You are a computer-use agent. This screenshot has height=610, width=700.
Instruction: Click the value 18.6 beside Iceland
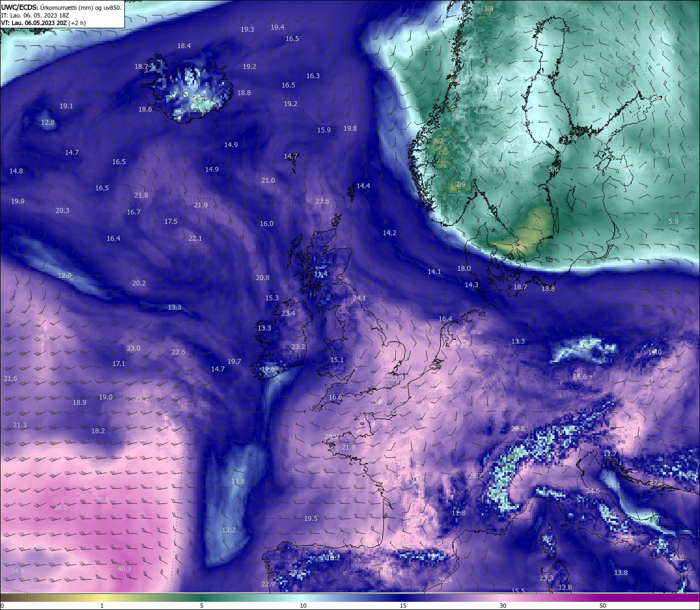tap(145, 109)
